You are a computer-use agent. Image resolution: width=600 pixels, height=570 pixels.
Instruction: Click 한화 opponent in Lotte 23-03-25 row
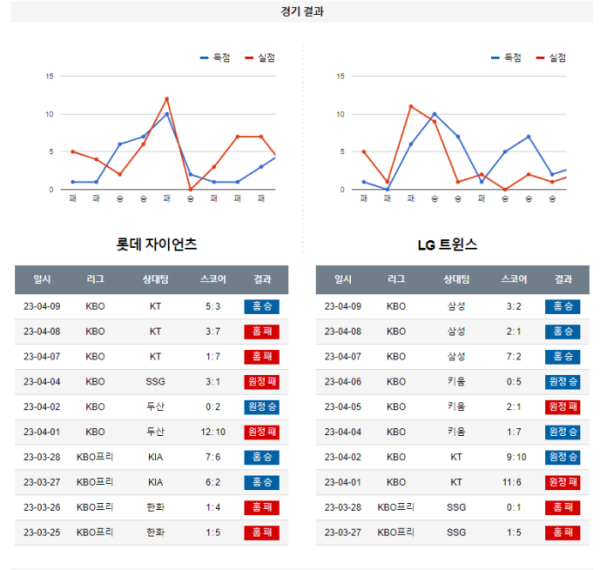(x=155, y=533)
